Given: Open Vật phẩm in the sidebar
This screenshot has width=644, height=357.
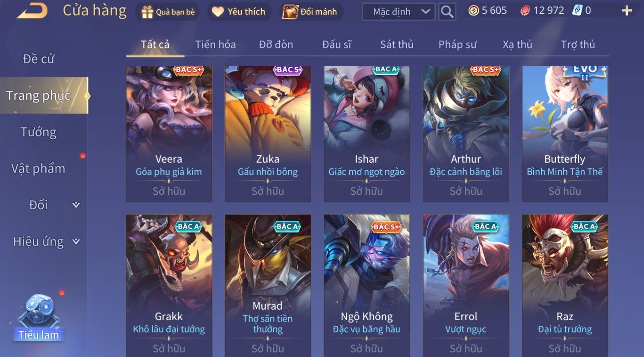Looking at the screenshot, I should tap(38, 169).
